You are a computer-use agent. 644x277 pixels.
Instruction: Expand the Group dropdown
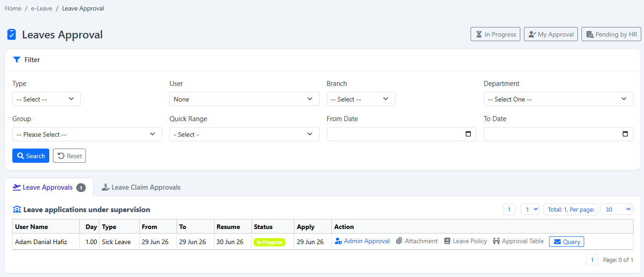coord(87,134)
